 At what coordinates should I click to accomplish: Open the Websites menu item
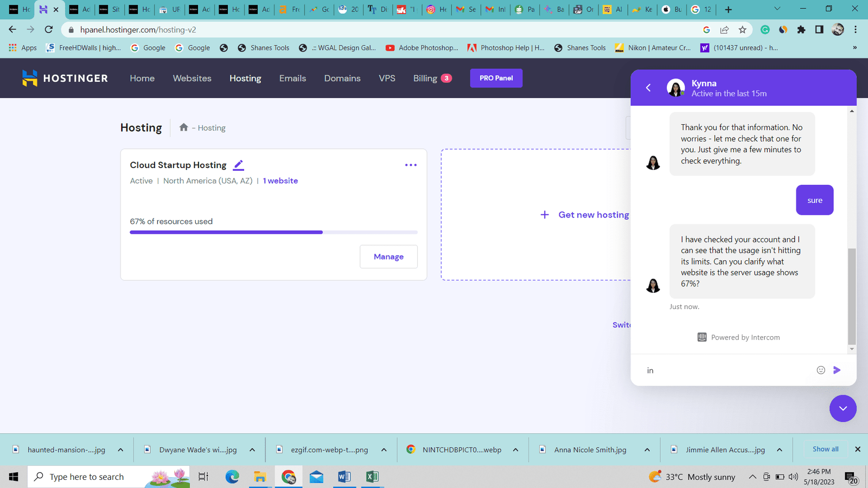[x=192, y=78]
